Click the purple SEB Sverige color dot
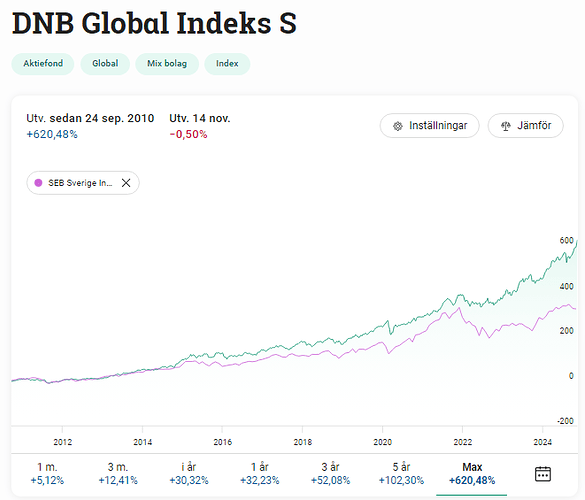Screen dimensions: 585x500 point(38,183)
